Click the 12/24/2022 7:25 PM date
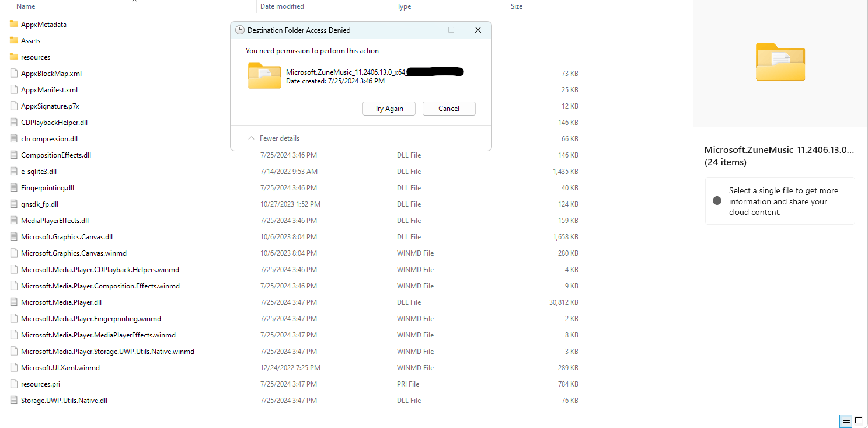 [x=290, y=368]
